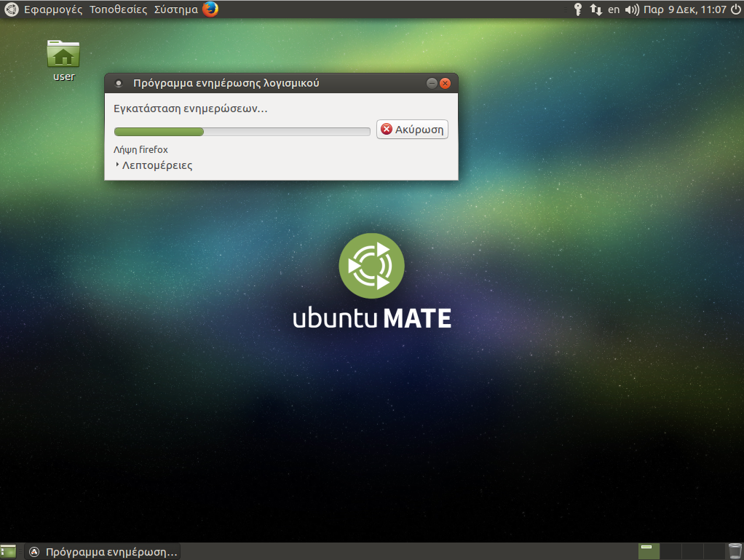This screenshot has width=744, height=560.
Task: Open the Σύστημα menu
Action: pos(175,9)
